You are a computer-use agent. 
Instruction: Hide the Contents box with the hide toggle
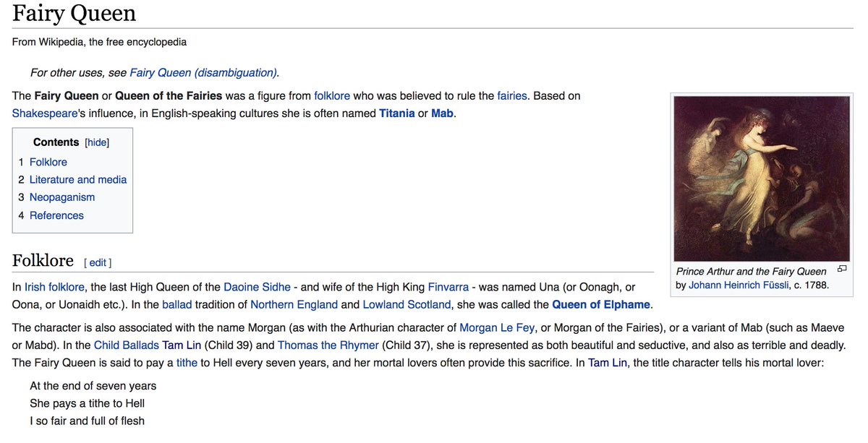[x=98, y=143]
